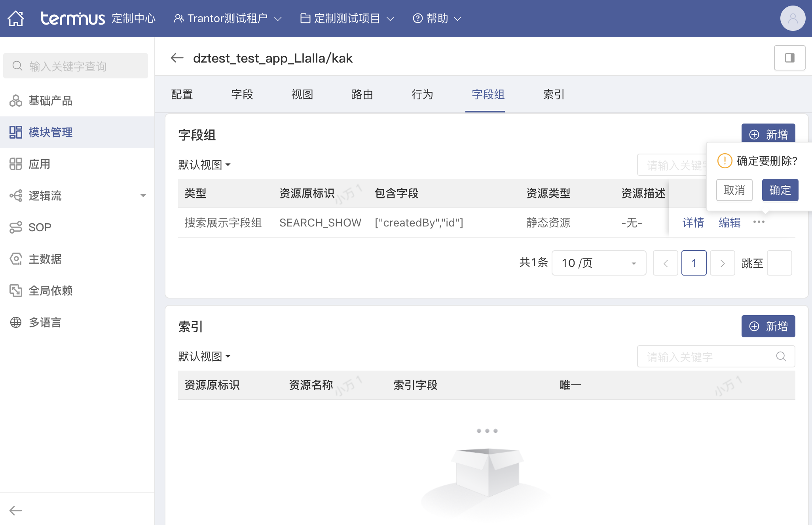Click the SOP sidebar icon
The image size is (812, 525).
pyautogui.click(x=16, y=227)
